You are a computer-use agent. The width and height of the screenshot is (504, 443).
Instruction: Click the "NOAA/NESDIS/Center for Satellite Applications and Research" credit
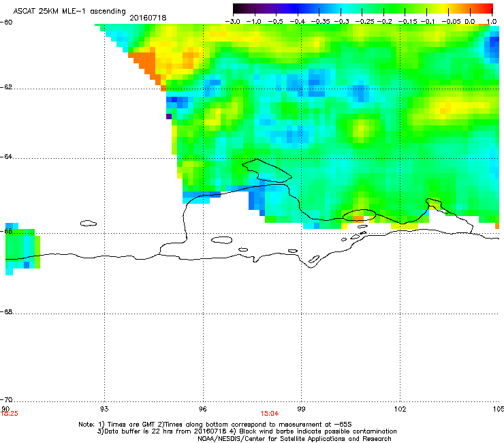pos(294,439)
